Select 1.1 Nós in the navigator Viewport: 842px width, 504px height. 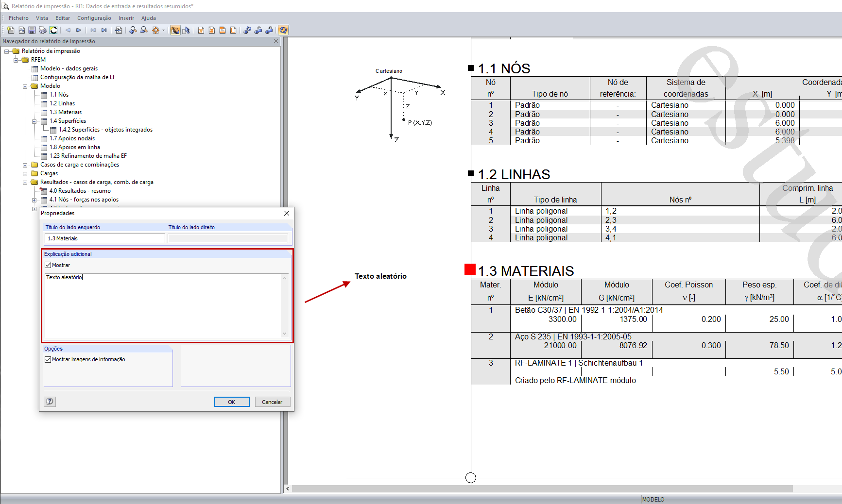point(59,95)
